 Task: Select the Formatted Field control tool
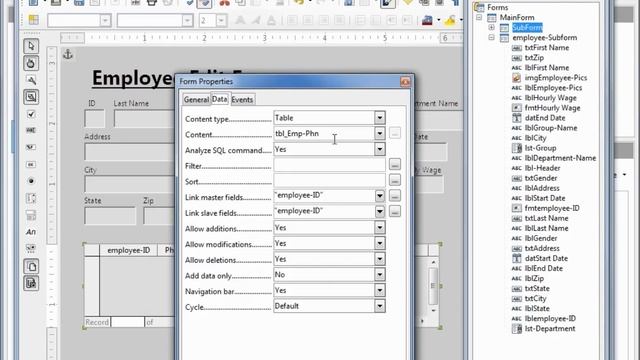[x=31, y=147]
